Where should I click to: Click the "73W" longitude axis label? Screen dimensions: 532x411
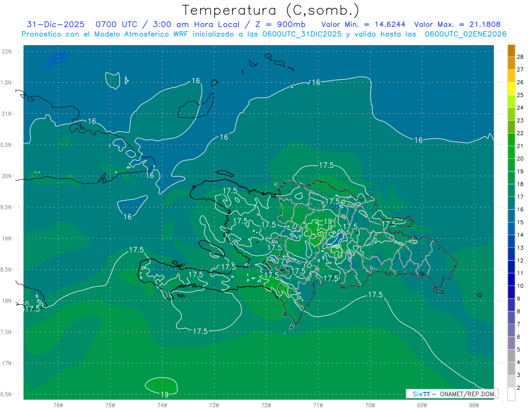pyautogui.click(x=214, y=405)
